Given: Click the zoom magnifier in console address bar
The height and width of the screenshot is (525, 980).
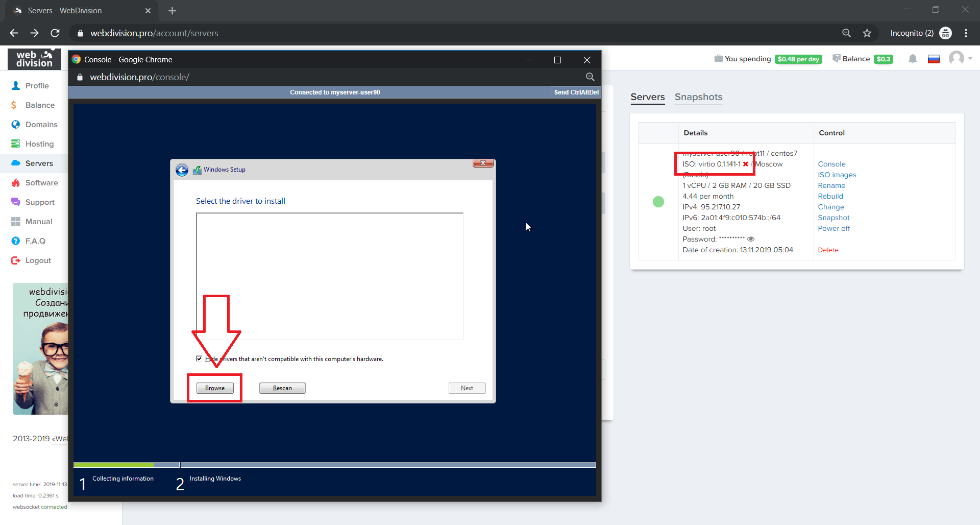Looking at the screenshot, I should coord(590,77).
